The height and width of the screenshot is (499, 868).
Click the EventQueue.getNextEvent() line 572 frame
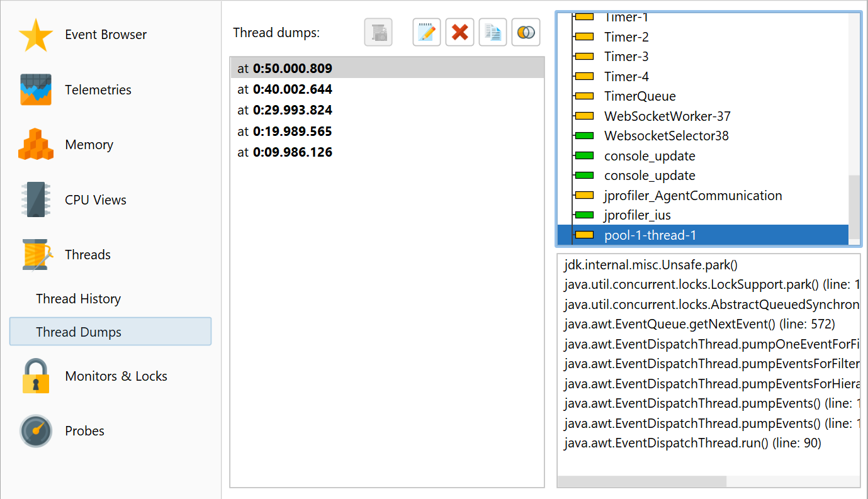pyautogui.click(x=699, y=325)
